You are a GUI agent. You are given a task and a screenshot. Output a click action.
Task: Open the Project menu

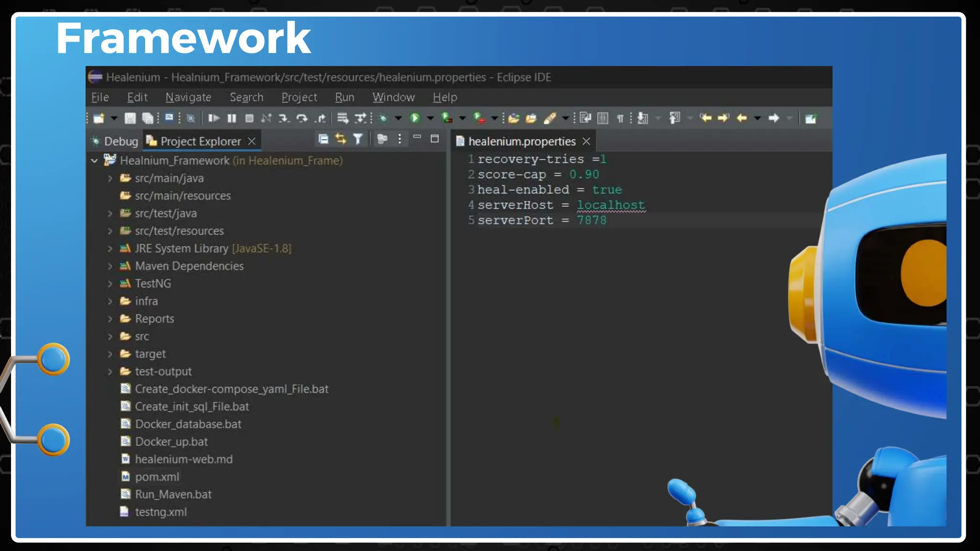299,97
